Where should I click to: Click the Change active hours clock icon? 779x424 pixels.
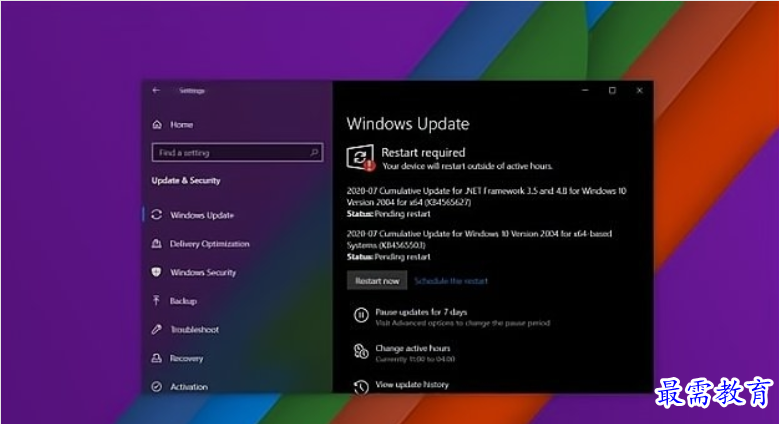(x=361, y=351)
